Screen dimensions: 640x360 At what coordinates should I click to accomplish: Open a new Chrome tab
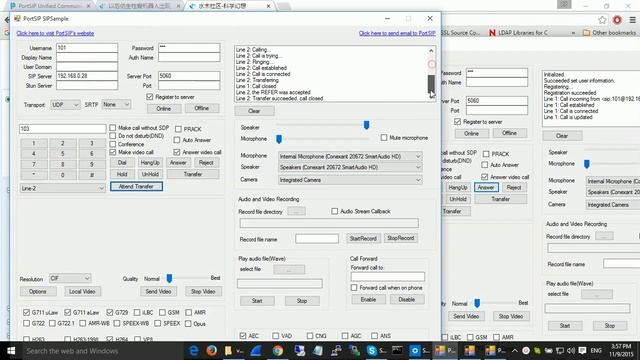(x=284, y=7)
